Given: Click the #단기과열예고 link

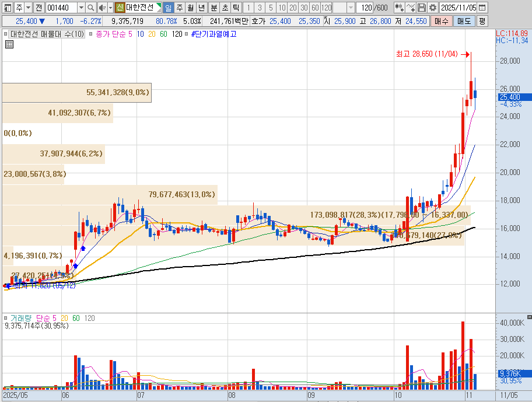Looking at the screenshot, I should coord(213,34).
